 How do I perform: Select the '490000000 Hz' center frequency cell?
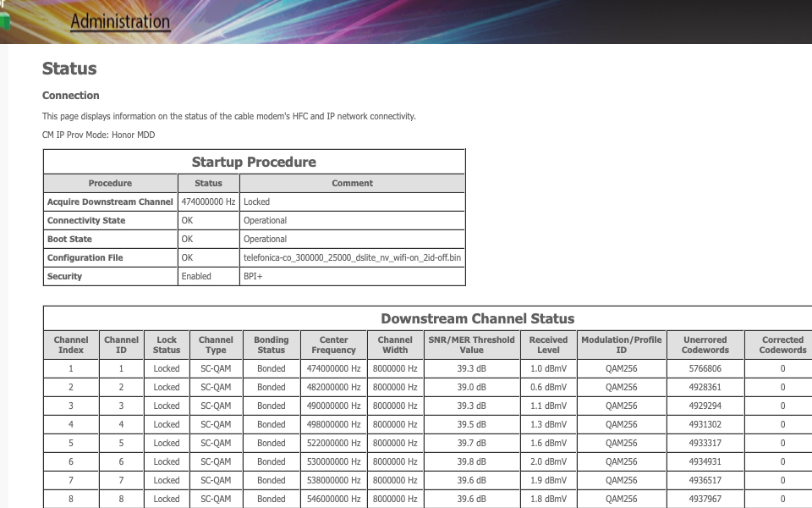tap(333, 406)
